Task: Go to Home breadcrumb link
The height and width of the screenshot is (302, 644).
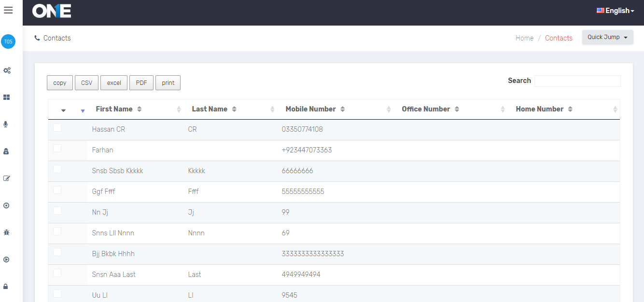Action: [524, 38]
